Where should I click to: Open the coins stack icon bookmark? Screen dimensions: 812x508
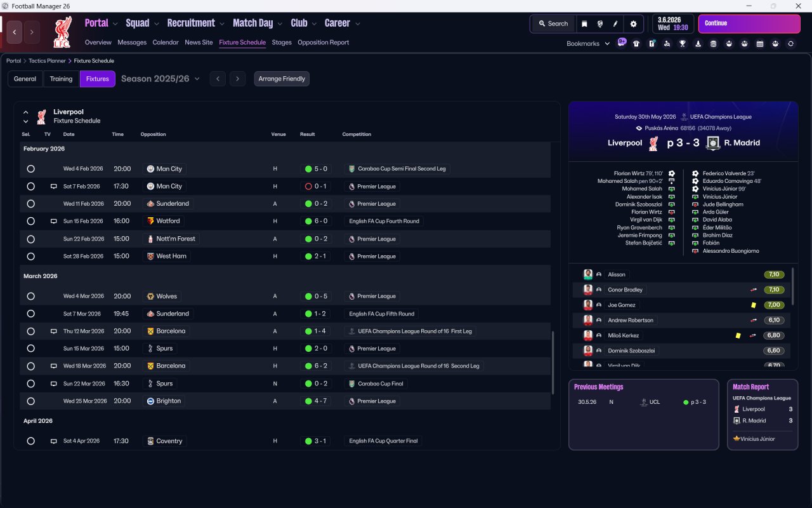pyautogui.click(x=714, y=44)
